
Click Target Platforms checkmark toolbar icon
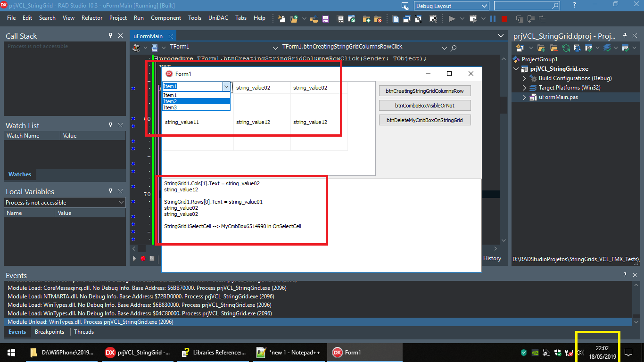[x=608, y=48]
